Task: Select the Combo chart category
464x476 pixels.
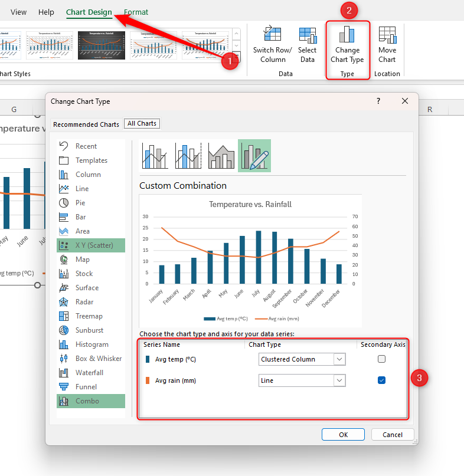Action: pyautogui.click(x=91, y=401)
